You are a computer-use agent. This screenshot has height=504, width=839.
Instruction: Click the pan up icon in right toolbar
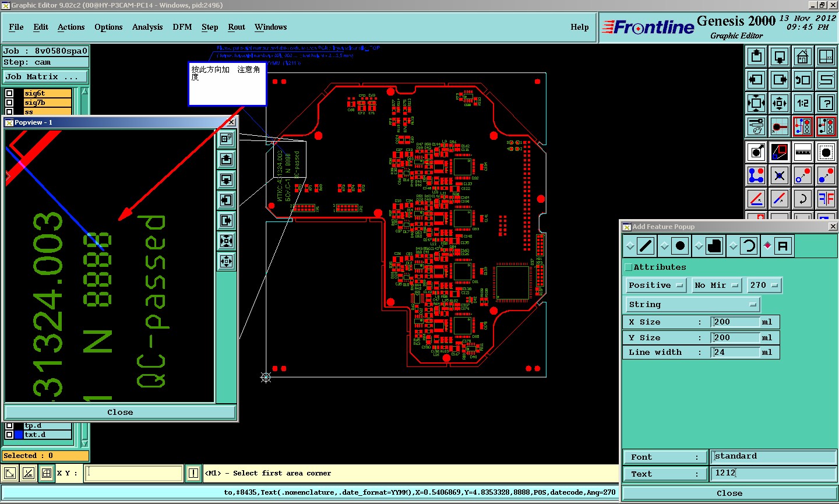(756, 57)
